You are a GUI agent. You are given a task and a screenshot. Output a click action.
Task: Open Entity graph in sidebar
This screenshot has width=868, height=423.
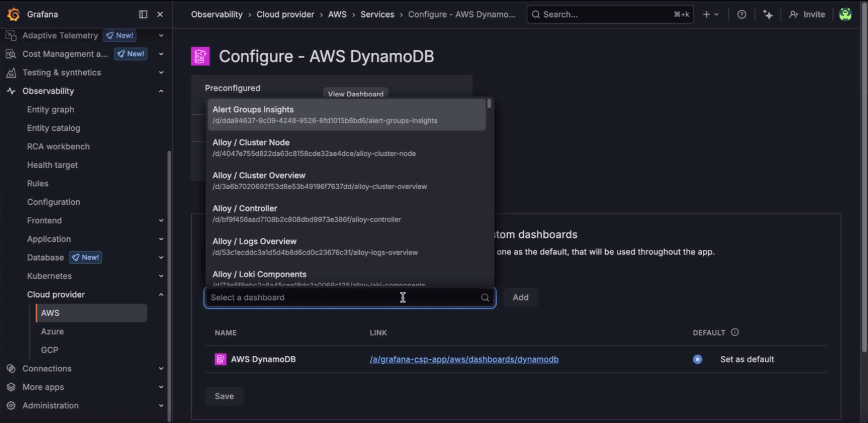pos(51,110)
